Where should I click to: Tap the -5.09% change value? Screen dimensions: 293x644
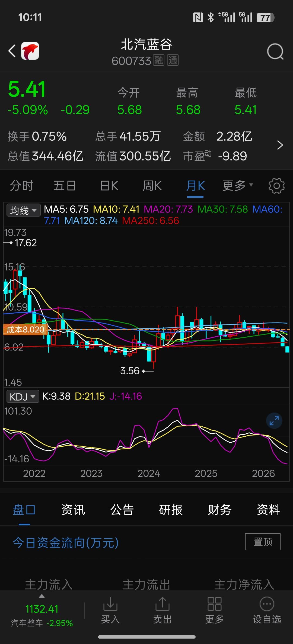coord(28,110)
